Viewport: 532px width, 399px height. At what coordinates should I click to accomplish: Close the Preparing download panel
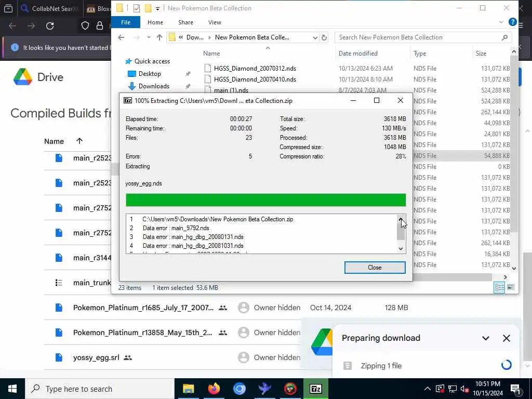506,338
